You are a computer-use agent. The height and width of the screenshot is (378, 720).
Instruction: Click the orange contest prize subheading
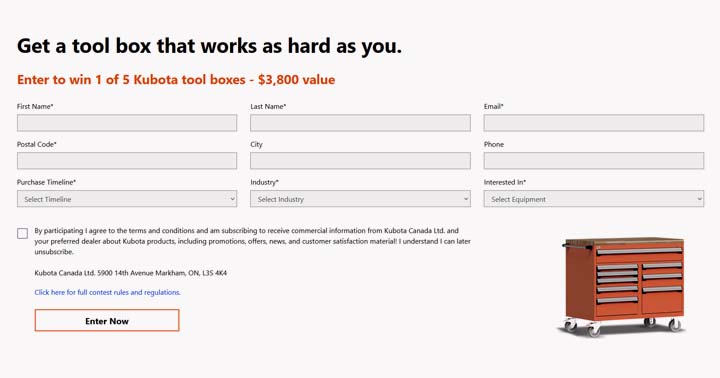(176, 80)
